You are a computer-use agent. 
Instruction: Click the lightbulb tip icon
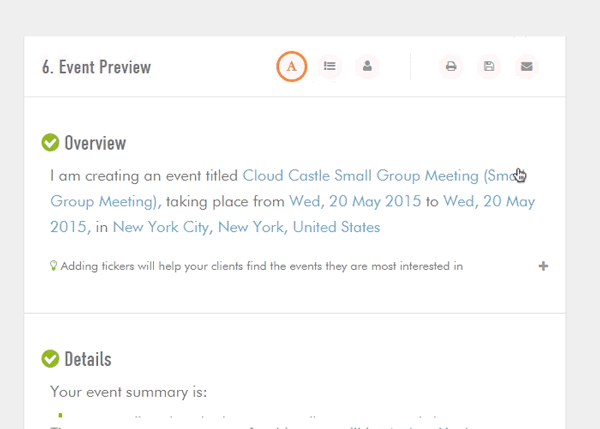pyautogui.click(x=53, y=266)
